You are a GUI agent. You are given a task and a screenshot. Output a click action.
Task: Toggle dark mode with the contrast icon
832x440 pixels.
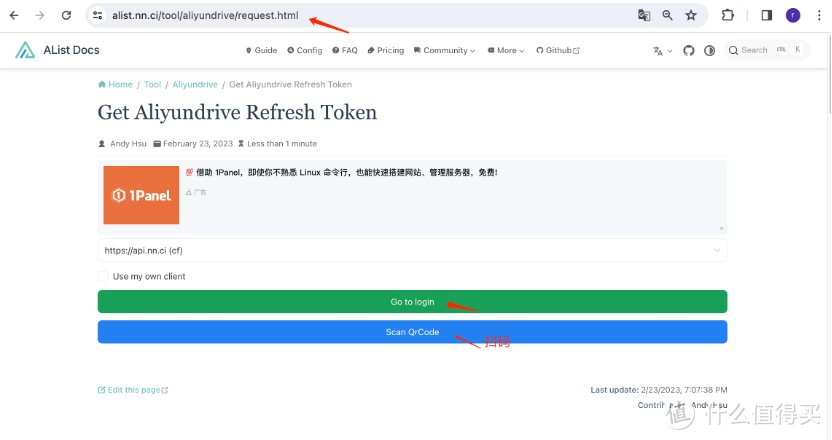coord(709,50)
